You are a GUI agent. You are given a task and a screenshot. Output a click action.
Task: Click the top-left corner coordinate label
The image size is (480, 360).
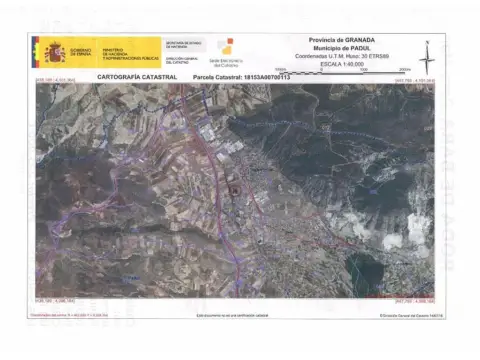tap(55, 80)
